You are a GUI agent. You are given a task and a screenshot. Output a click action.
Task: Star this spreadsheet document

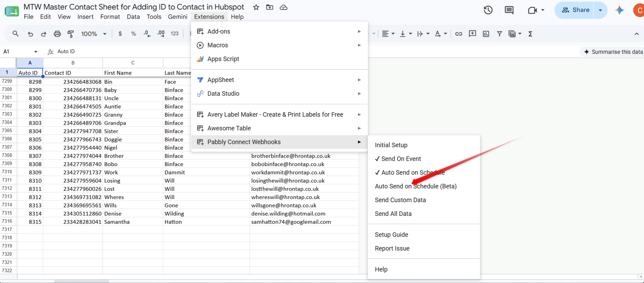tap(256, 7)
